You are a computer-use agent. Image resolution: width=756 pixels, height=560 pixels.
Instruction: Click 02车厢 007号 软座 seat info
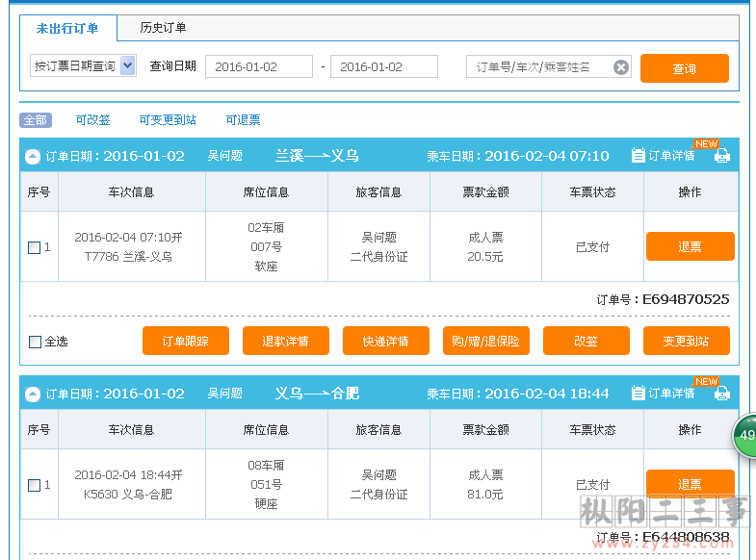click(266, 246)
